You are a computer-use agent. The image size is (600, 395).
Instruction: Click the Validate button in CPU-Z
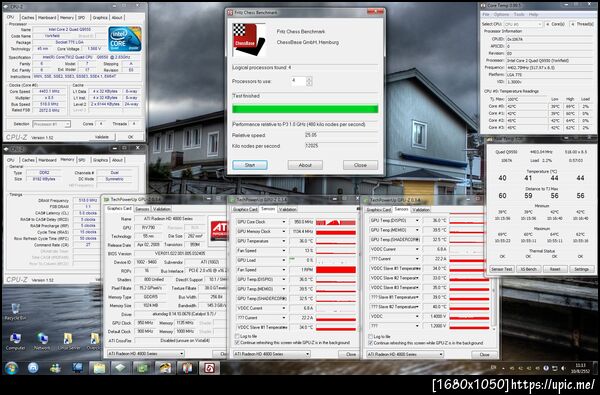101,137
